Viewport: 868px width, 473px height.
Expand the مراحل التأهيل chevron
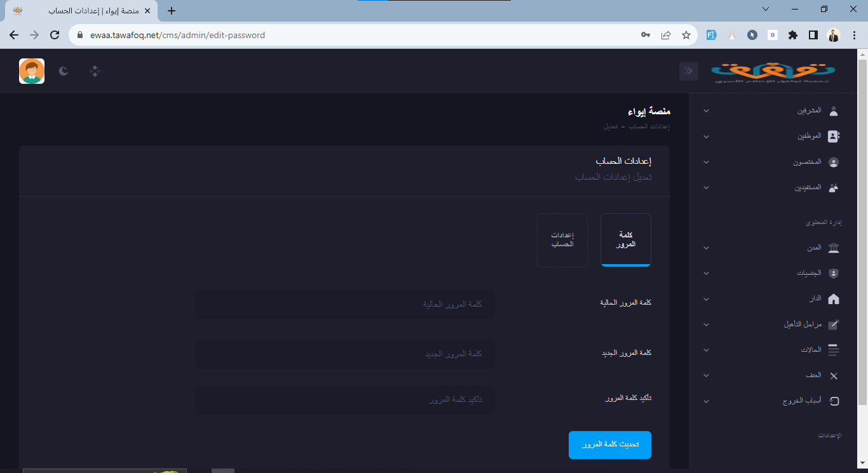[706, 325]
